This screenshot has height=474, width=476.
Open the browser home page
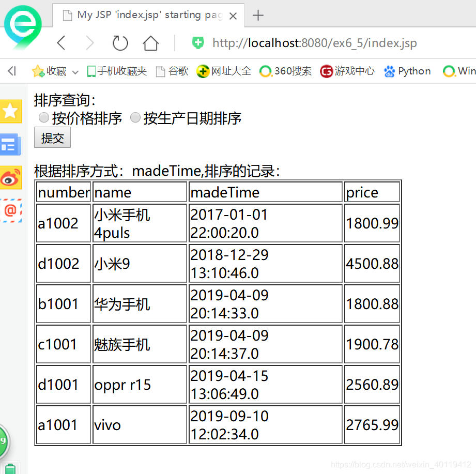150,43
